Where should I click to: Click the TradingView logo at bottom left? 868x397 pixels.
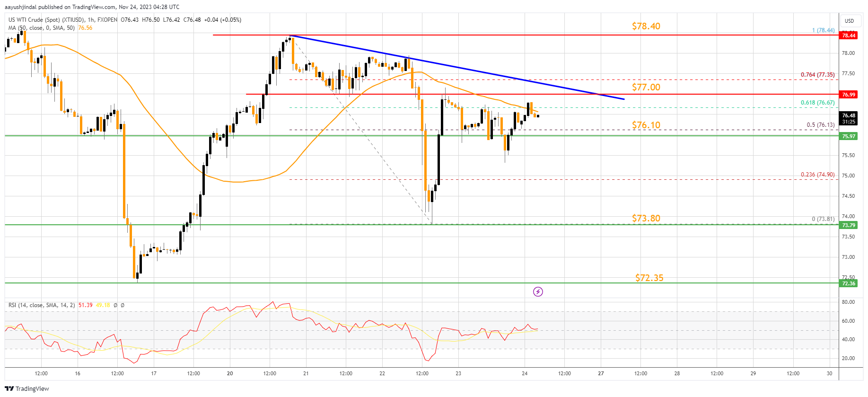click(x=27, y=388)
